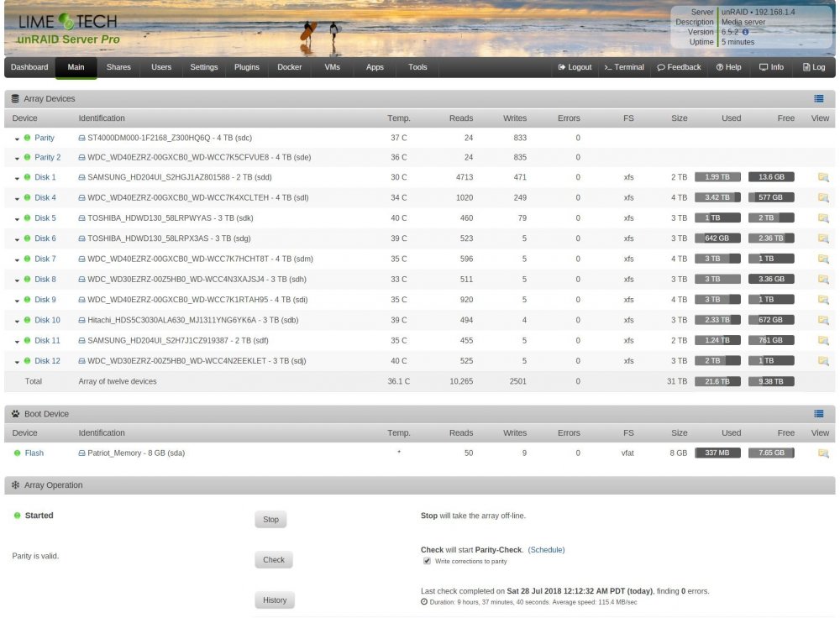Uncheck Write corrections to parity
Viewport: 840px width, 618px height.
(x=427, y=561)
